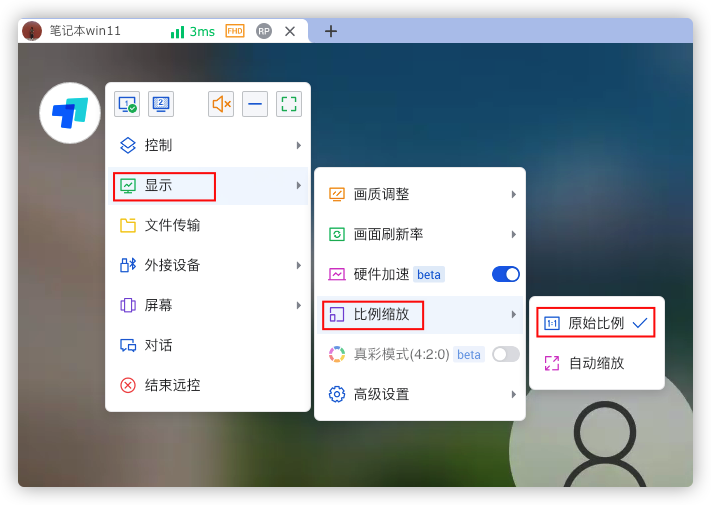The image size is (711, 505).
Task: Expand the 画质调整 submenu
Action: point(420,194)
